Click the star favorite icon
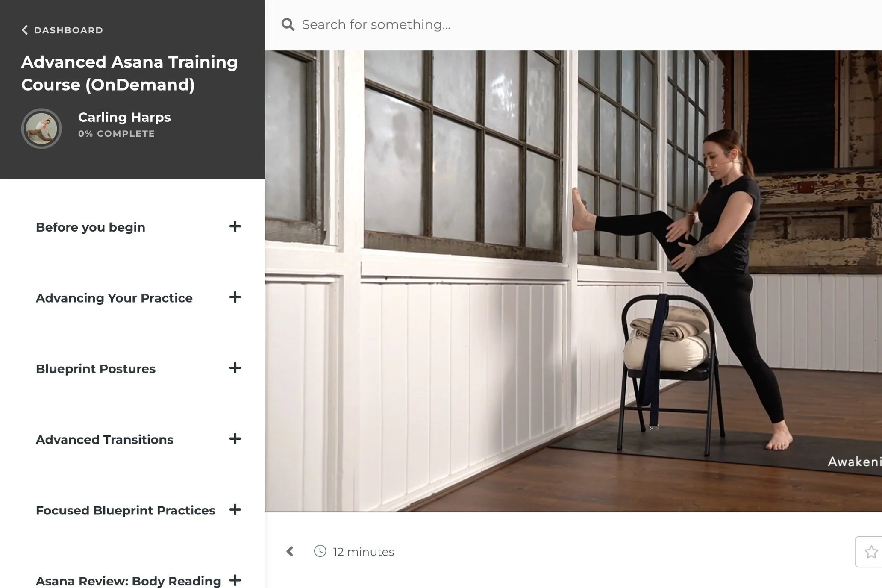Screen dimensions: 882x588 point(871,552)
